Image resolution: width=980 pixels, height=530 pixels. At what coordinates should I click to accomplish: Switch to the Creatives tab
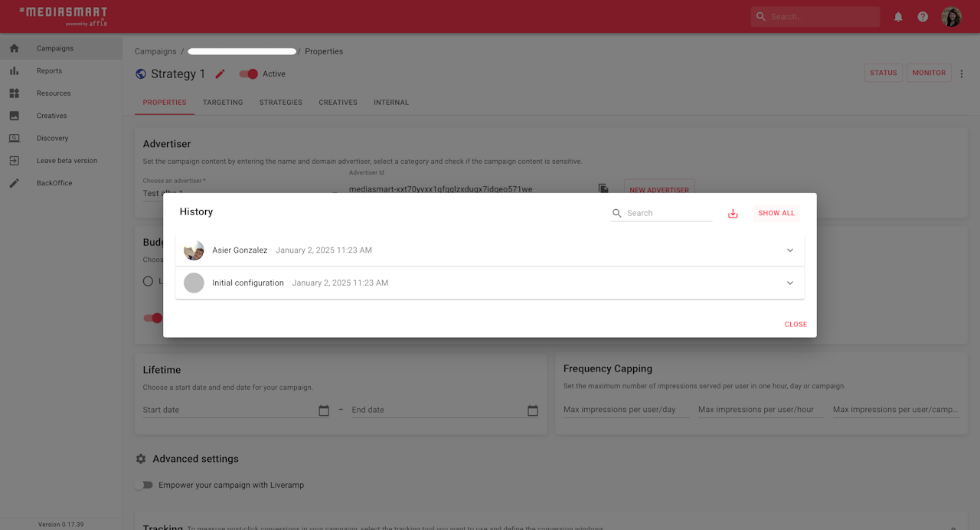click(x=338, y=103)
